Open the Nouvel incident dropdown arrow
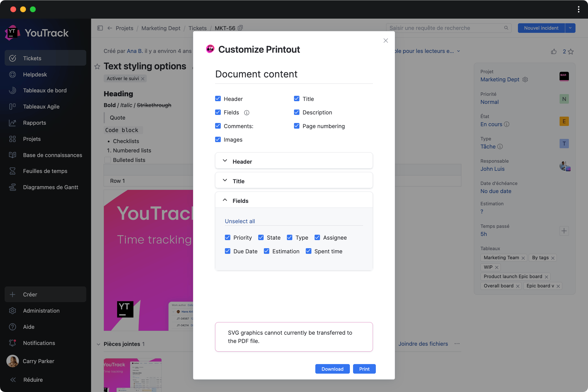588x392 pixels. click(x=570, y=28)
